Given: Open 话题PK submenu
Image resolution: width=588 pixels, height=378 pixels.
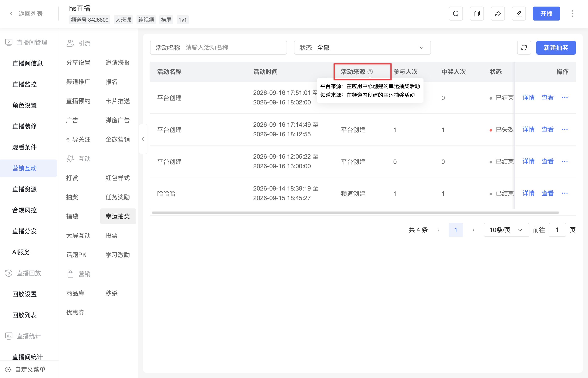Looking at the screenshot, I should (x=76, y=255).
